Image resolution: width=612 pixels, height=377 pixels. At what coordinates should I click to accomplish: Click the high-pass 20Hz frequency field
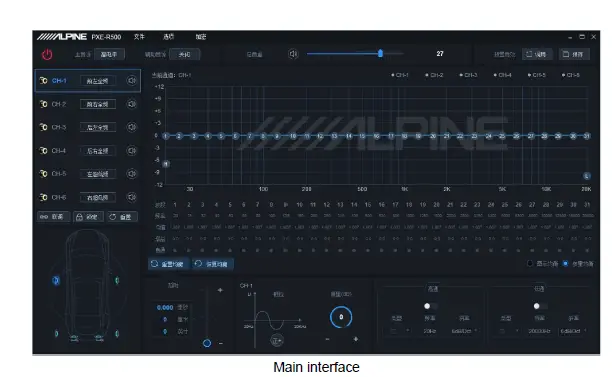coord(430,331)
